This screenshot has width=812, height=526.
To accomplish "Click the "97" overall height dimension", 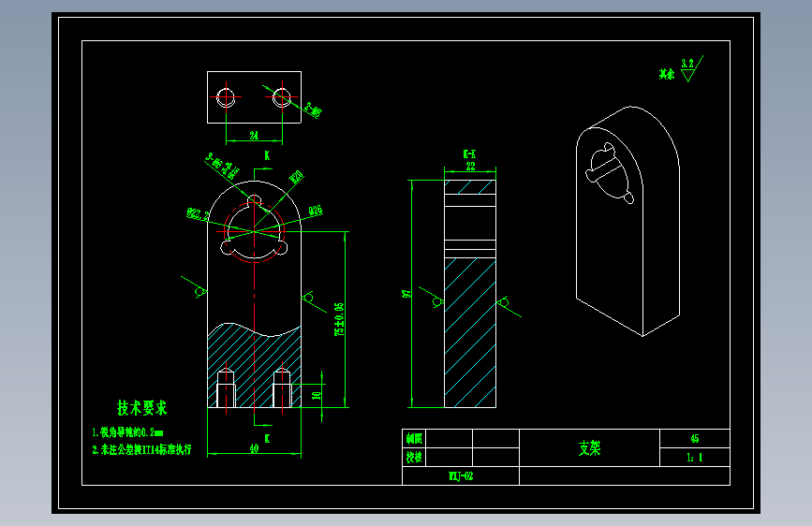I will coord(406,294).
